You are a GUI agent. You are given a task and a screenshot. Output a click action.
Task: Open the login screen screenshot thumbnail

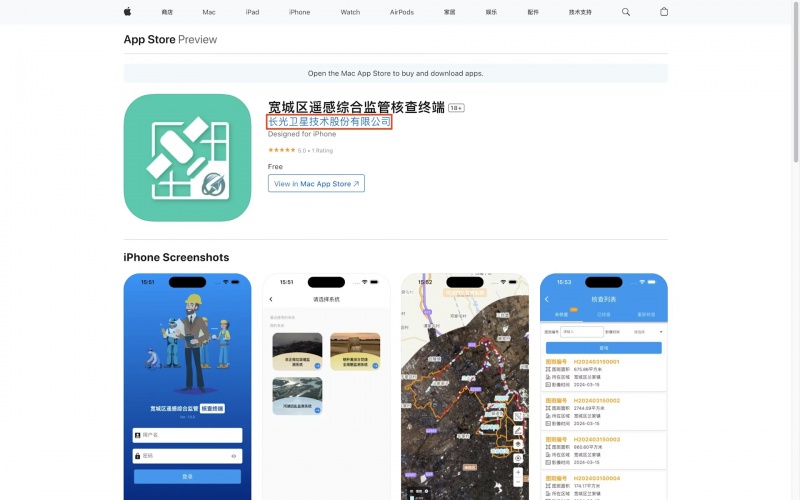187,386
